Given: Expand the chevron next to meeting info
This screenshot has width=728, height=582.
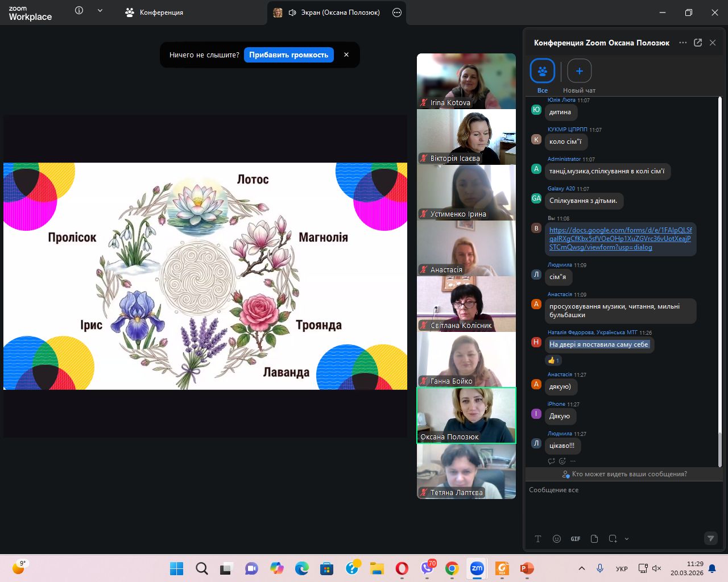Looking at the screenshot, I should tap(100, 11).
